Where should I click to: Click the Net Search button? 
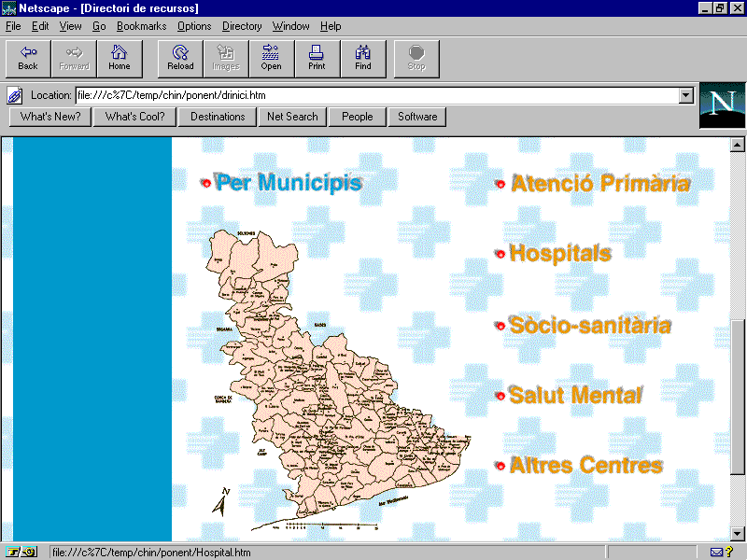(x=292, y=117)
